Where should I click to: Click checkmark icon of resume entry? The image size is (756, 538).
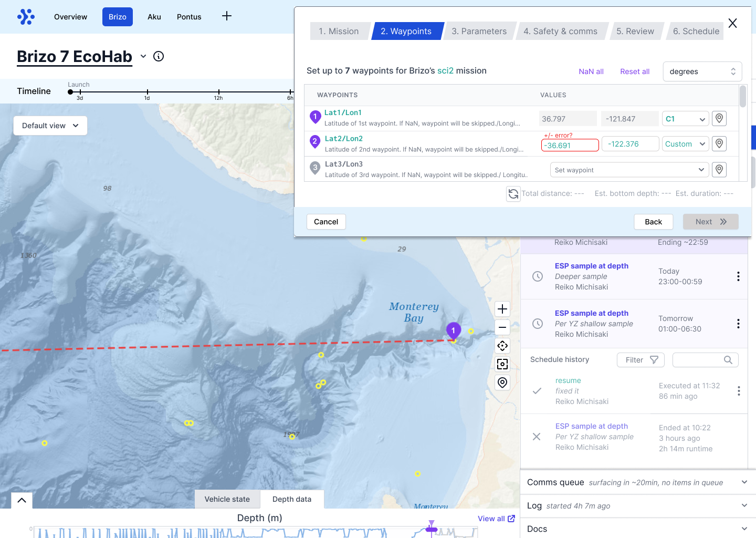click(x=537, y=391)
